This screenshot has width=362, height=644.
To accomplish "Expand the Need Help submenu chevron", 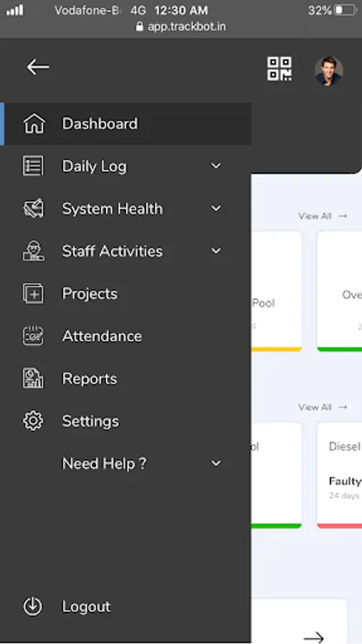I will [x=216, y=463].
